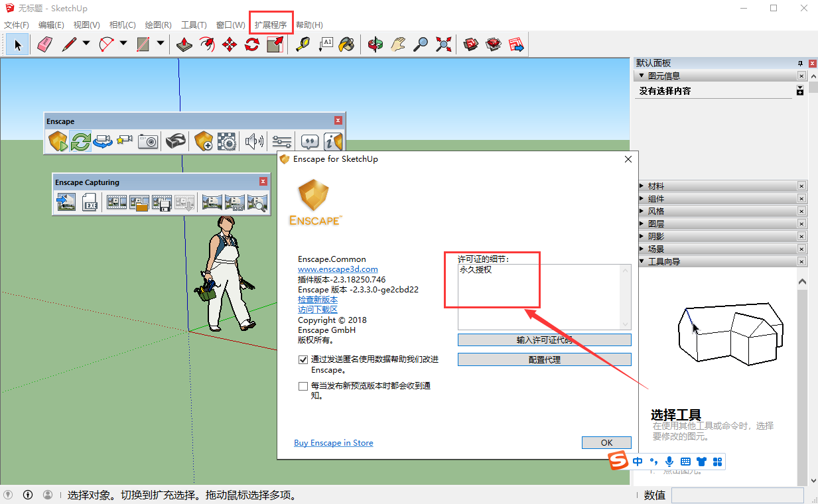Start the Enscape rendering engine

57,141
